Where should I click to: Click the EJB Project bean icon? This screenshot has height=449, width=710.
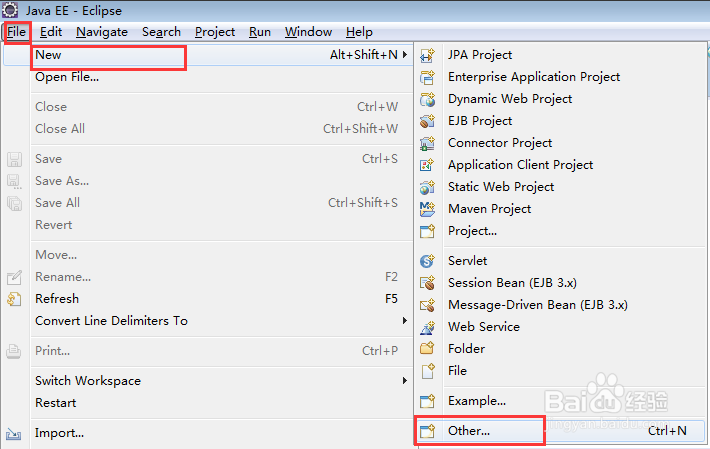427,121
